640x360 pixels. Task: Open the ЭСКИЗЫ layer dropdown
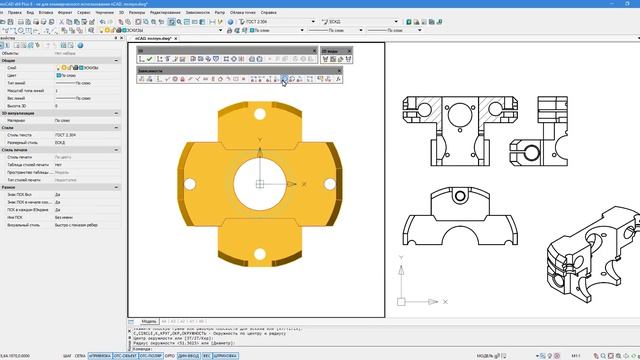[x=220, y=30]
